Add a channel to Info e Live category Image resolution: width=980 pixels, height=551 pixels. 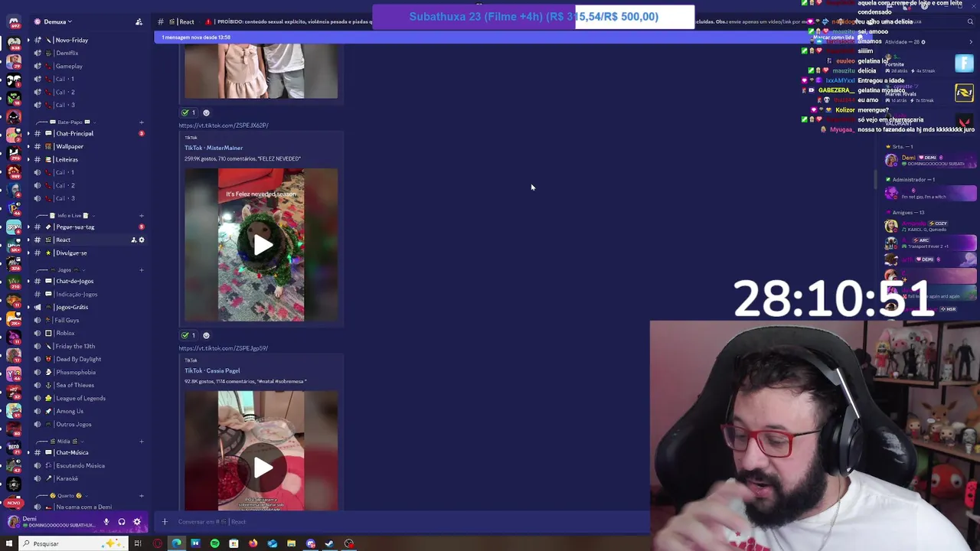[x=141, y=216]
